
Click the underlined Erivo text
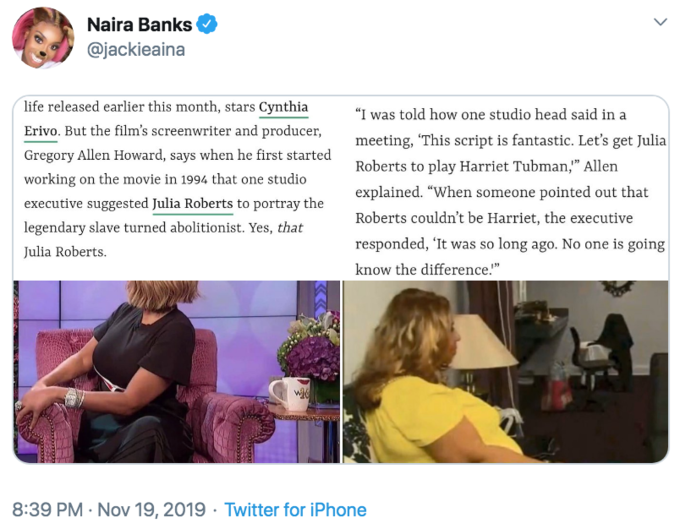40,131
